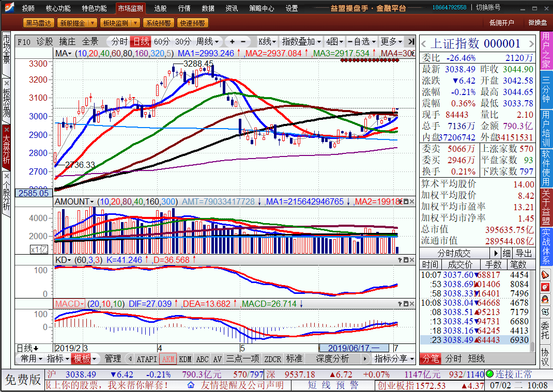This screenshot has width=553, height=392.
Task: Open the QQ penguin contact icon
Action: [x=545, y=300]
